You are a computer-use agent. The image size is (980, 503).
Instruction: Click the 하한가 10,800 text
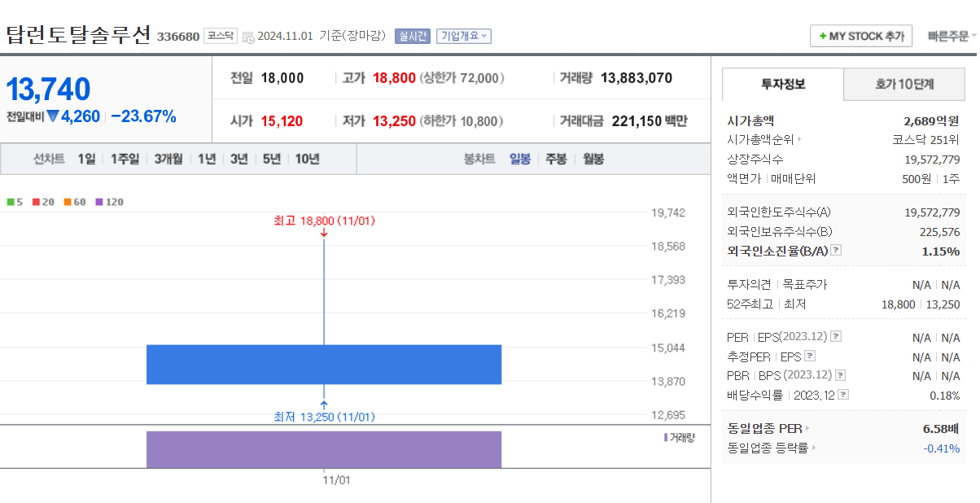462,121
